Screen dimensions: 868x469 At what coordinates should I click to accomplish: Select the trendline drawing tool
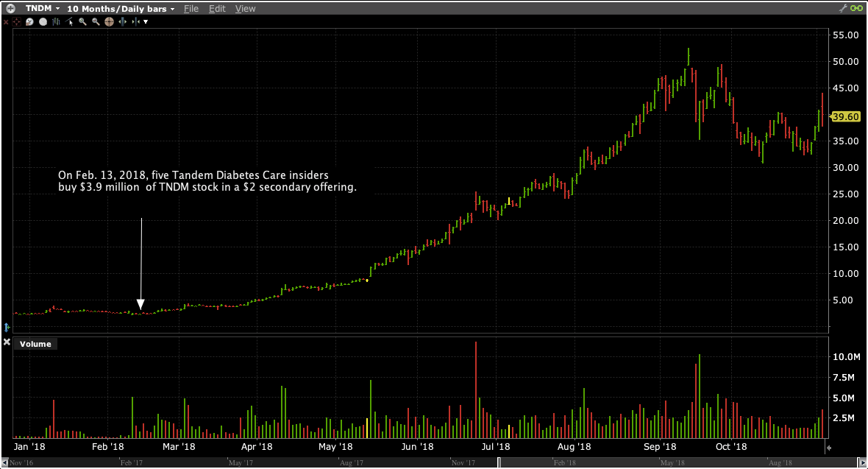(70, 22)
